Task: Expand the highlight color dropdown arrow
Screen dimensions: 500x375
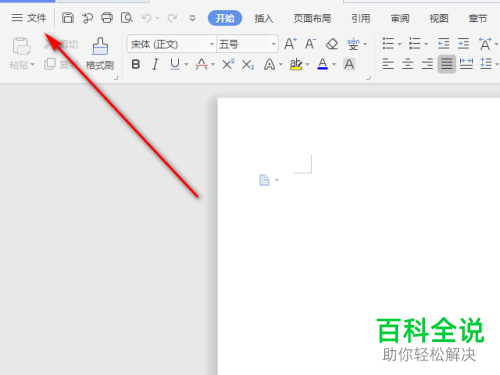Action: 307,64
